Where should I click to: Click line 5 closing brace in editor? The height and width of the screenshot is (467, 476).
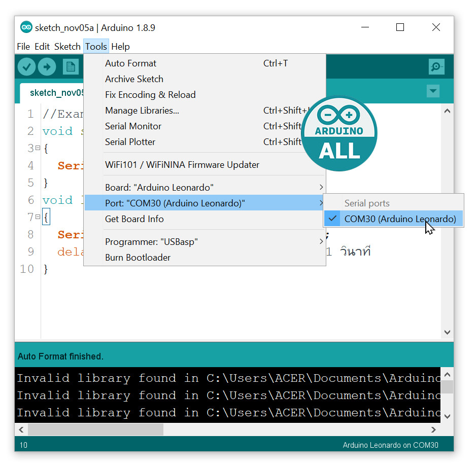point(46,183)
